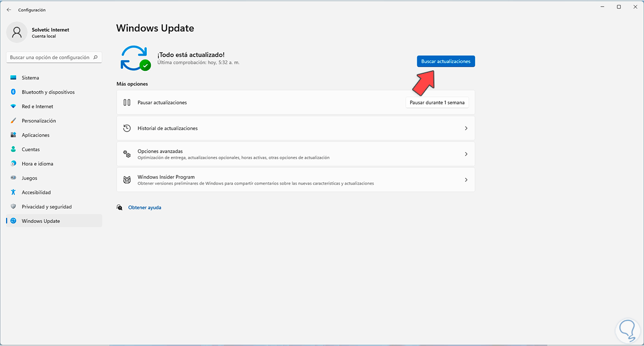Image resolution: width=644 pixels, height=346 pixels.
Task: Click Solvetic Internet account name
Action: pyautogui.click(x=50, y=30)
